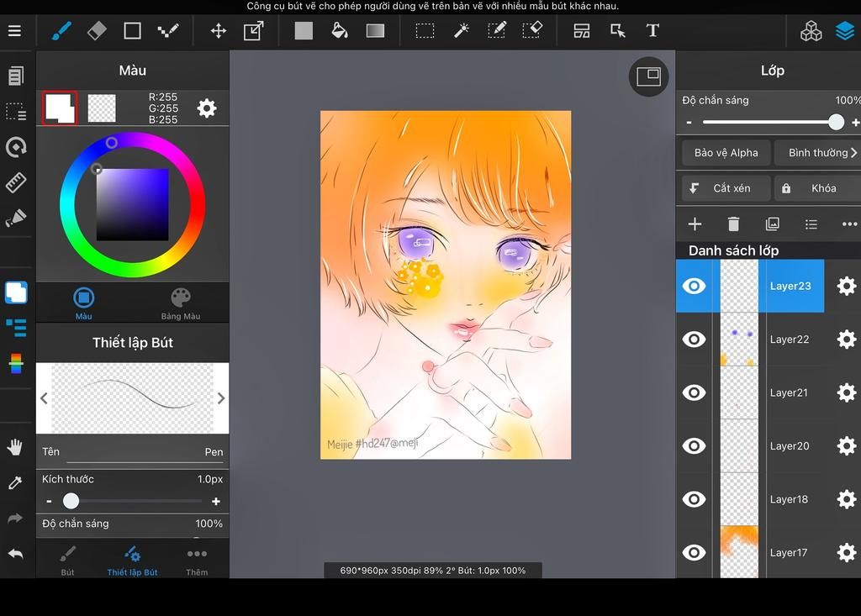This screenshot has height=616, width=861.
Task: Select the Magic Wand tool
Action: [x=462, y=31]
